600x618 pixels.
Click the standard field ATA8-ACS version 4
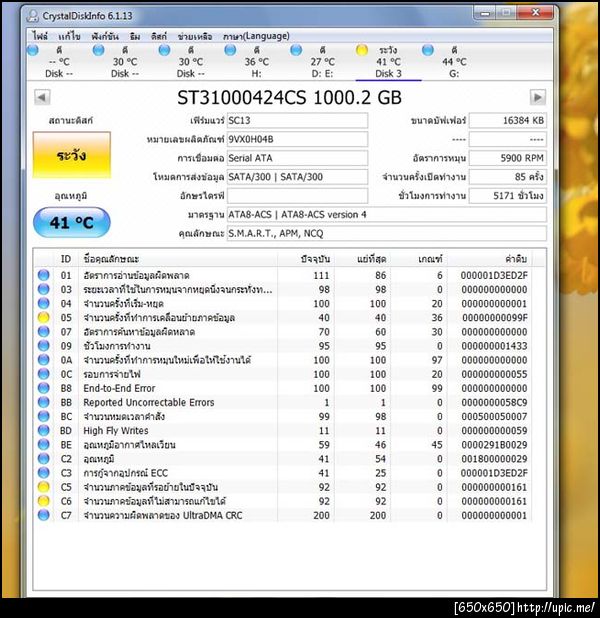[x=386, y=214]
